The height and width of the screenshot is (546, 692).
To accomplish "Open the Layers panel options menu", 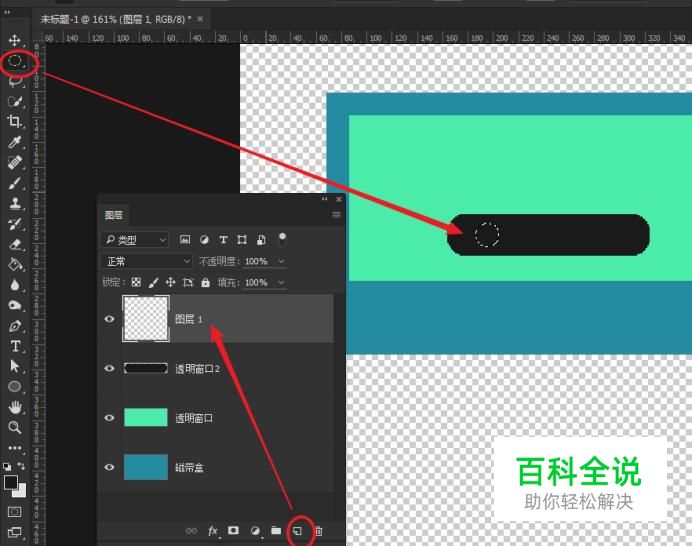I will (336, 215).
